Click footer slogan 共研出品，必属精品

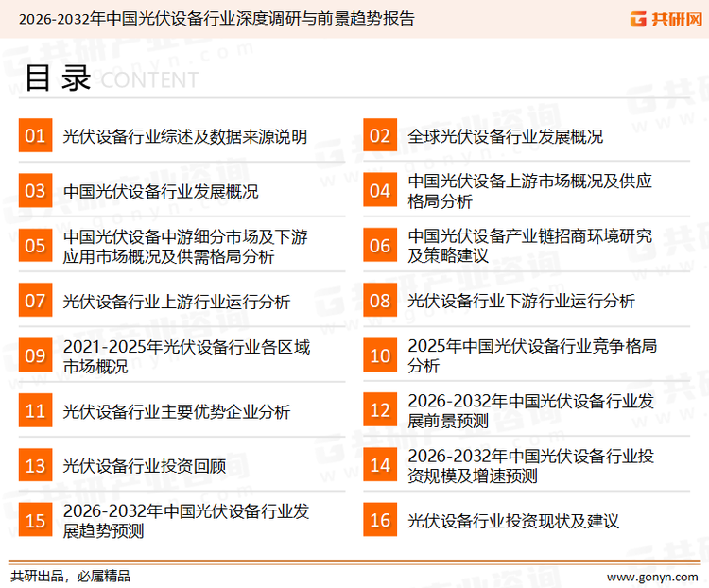point(71,577)
